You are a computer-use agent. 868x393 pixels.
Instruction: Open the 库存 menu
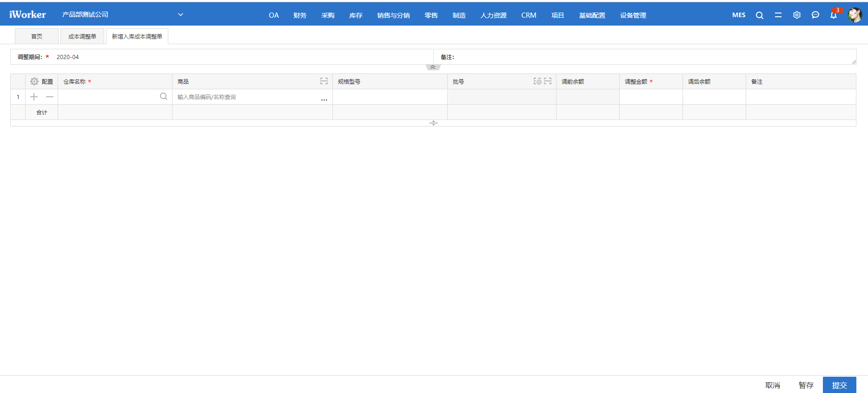pyautogui.click(x=356, y=15)
